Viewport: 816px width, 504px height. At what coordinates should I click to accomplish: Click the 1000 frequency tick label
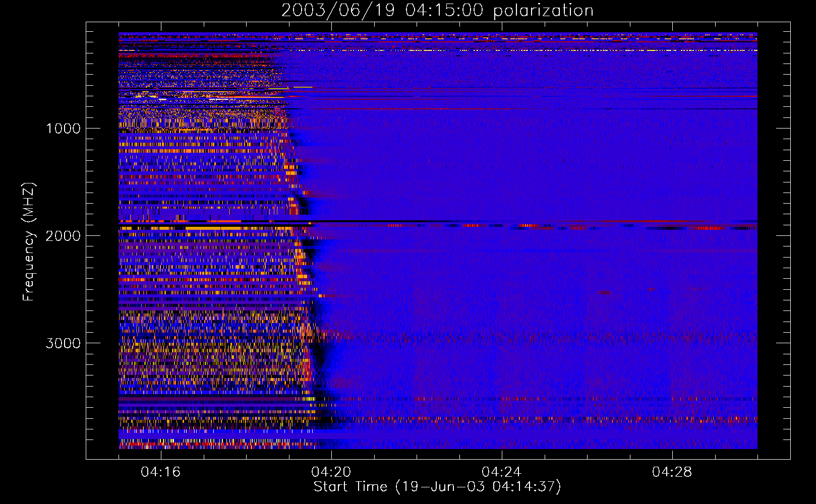(x=63, y=129)
